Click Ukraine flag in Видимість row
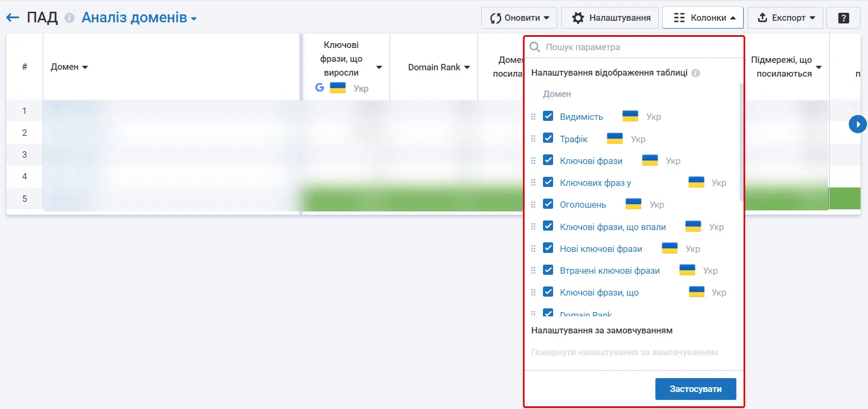868x409 pixels. point(630,116)
